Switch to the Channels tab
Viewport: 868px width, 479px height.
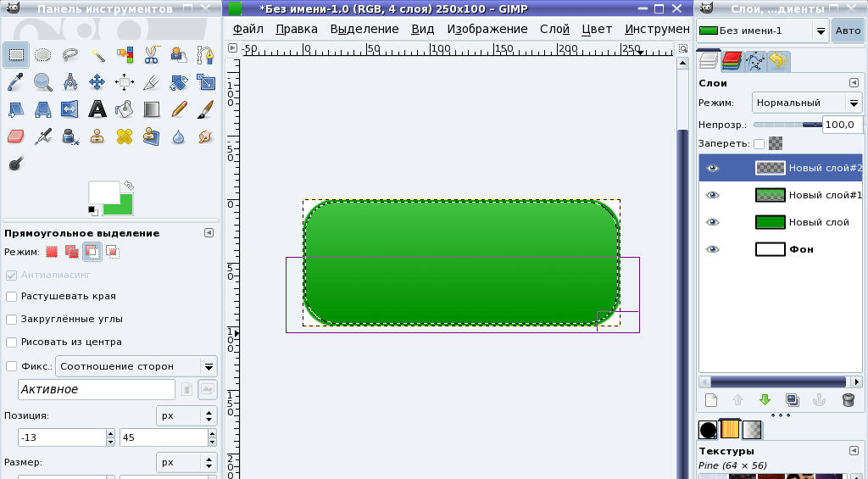point(732,61)
